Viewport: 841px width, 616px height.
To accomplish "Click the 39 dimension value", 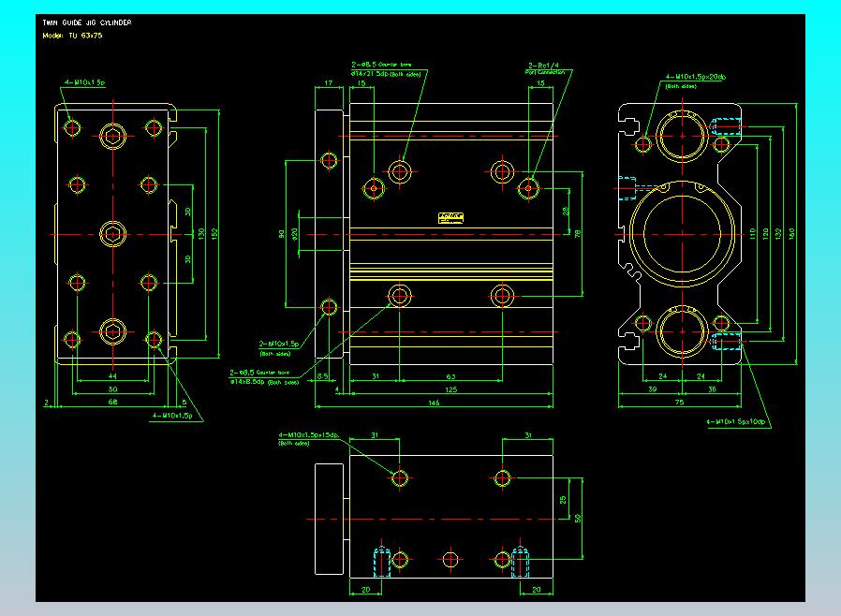I will pyautogui.click(x=652, y=389).
